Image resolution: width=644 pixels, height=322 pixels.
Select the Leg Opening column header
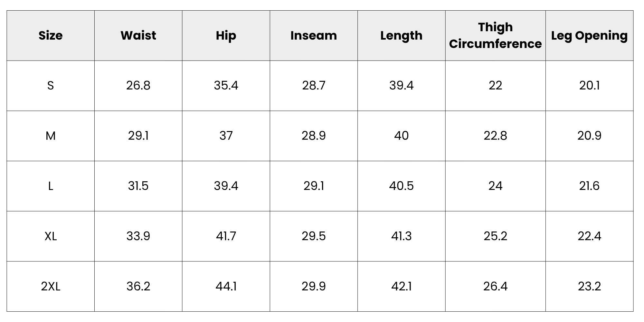[x=589, y=35]
